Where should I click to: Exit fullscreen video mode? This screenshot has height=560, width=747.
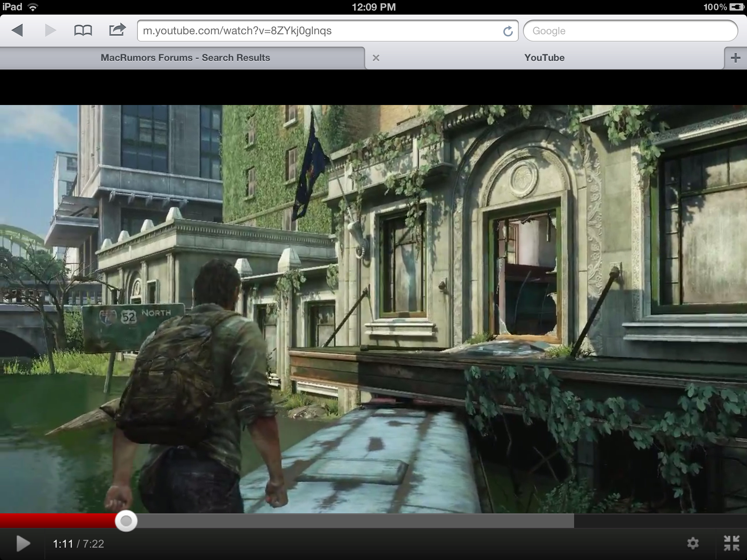[x=731, y=543]
